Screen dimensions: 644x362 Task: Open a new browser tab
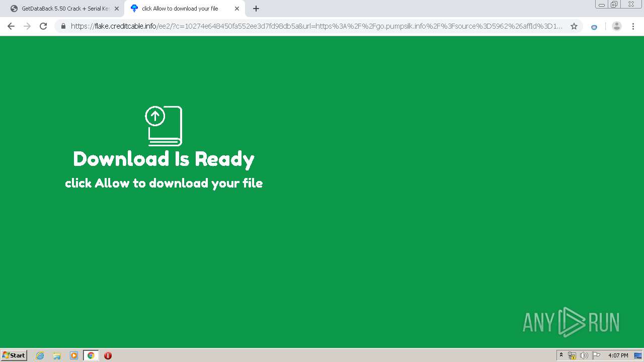click(x=256, y=9)
